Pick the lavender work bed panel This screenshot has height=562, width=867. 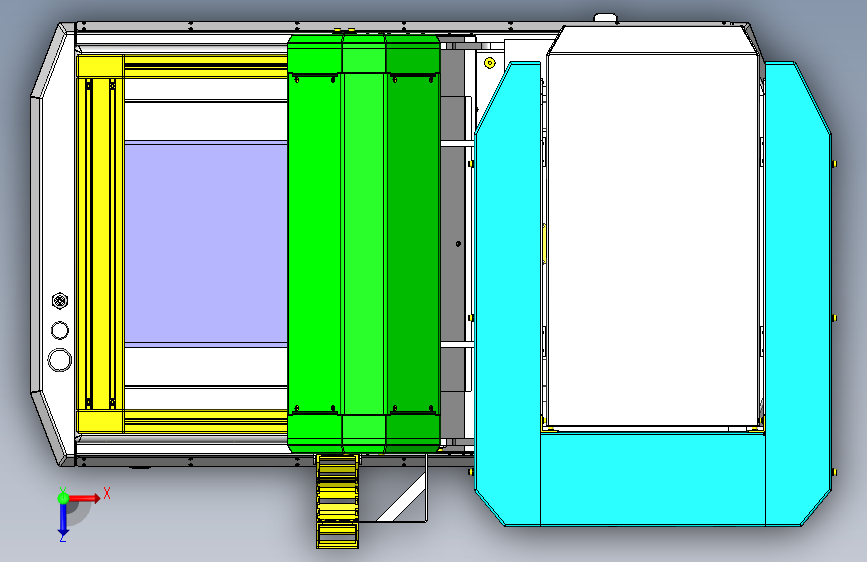206,243
